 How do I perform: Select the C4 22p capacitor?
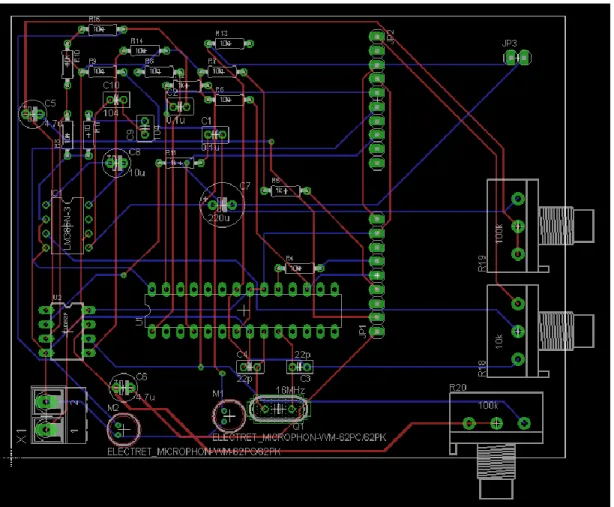tap(250, 367)
